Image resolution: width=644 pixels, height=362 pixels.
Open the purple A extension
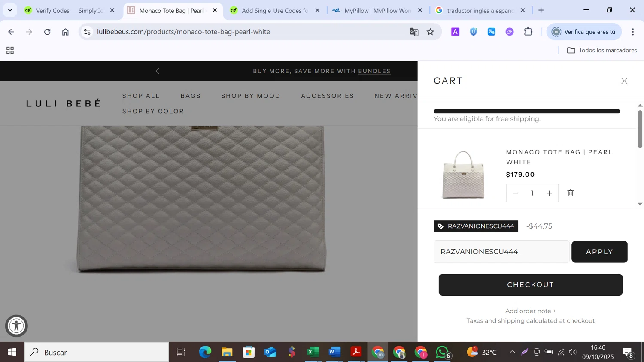(x=455, y=32)
